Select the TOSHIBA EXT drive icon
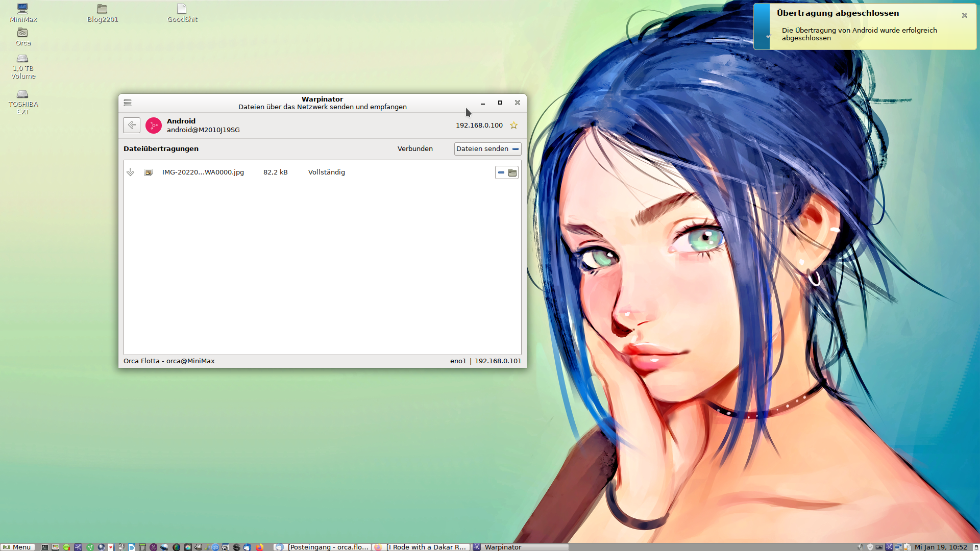The width and height of the screenshot is (980, 551). click(23, 102)
